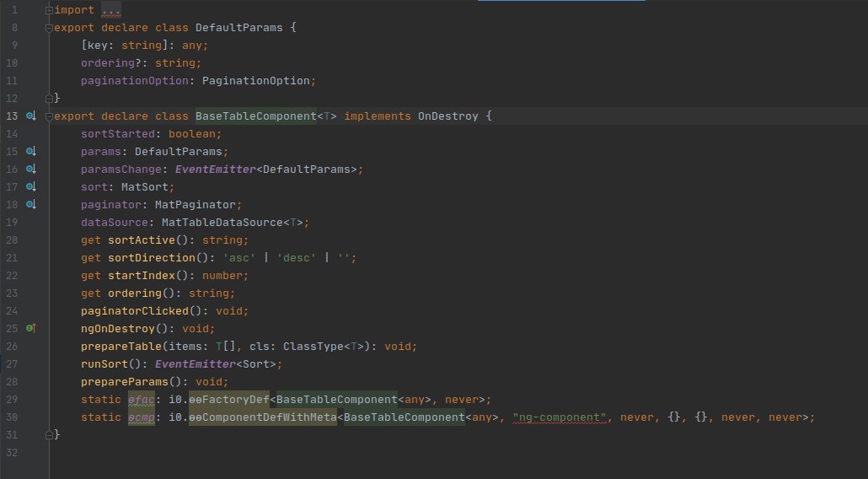Image resolution: width=868 pixels, height=479 pixels.
Task: Click the paginationOption property name
Action: tap(135, 81)
